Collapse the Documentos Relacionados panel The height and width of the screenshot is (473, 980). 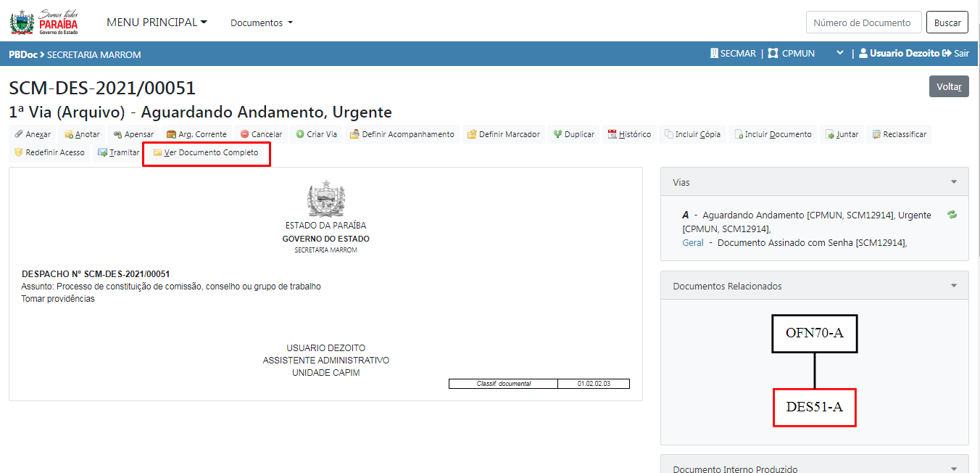954,286
